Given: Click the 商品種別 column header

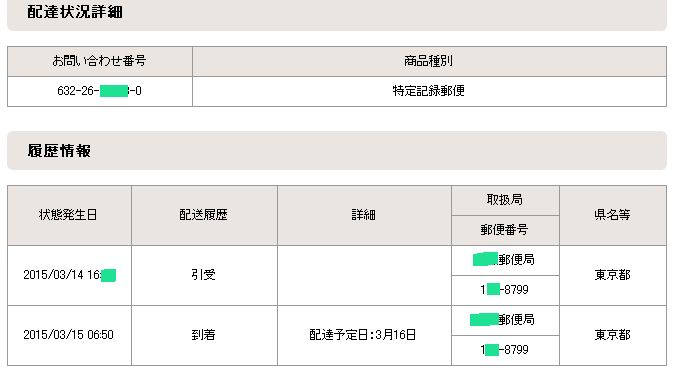Looking at the screenshot, I should click(x=429, y=62).
